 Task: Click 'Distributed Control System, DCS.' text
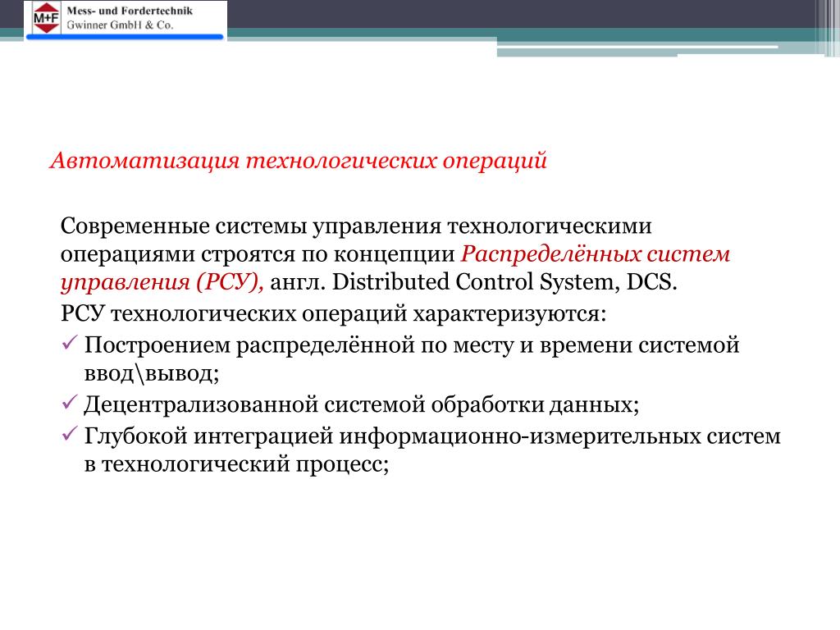(x=504, y=282)
